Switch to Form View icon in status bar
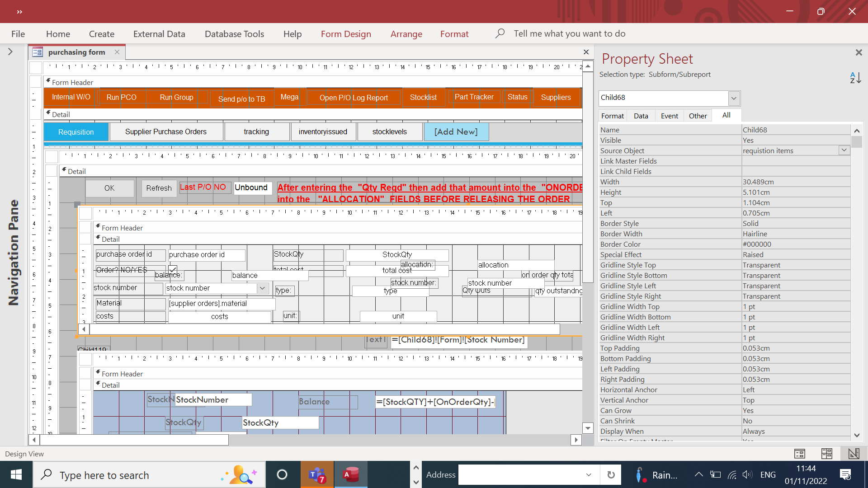The image size is (868, 488). (x=799, y=454)
